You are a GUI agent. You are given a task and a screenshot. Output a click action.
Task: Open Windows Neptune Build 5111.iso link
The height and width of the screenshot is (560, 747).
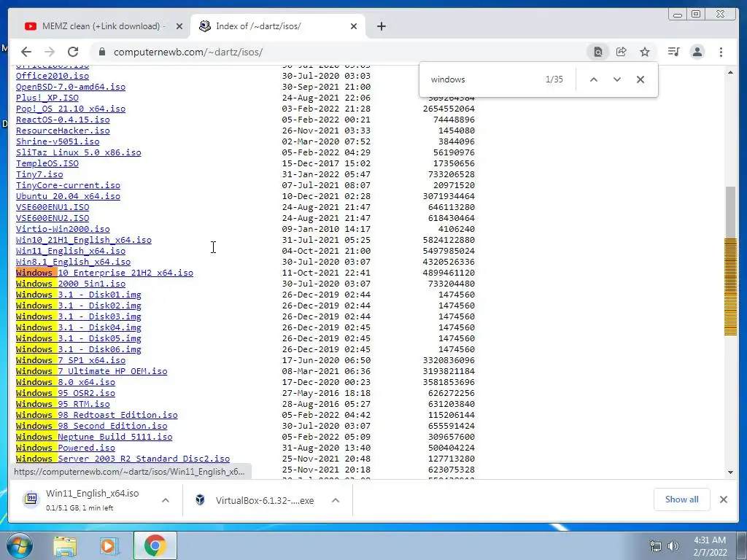[x=94, y=437]
